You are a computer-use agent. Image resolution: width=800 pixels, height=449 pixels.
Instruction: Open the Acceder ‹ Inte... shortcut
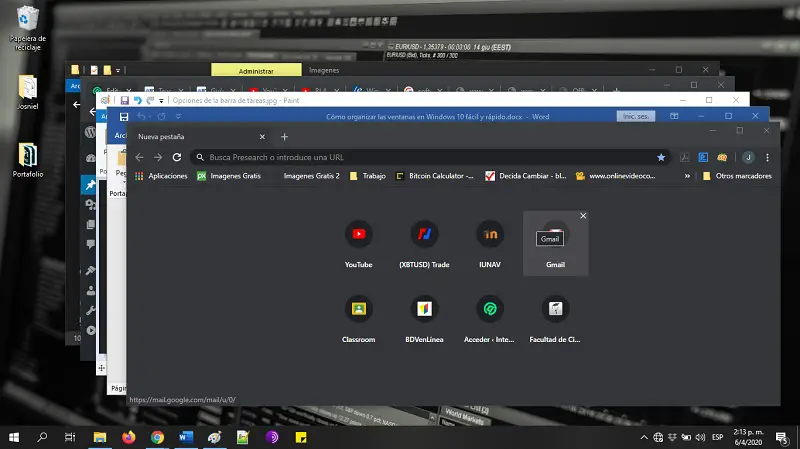(490, 318)
